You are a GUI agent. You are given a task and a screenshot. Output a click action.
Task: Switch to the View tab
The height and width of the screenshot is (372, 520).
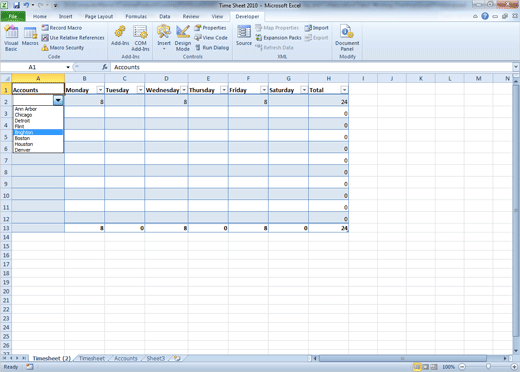pos(217,16)
